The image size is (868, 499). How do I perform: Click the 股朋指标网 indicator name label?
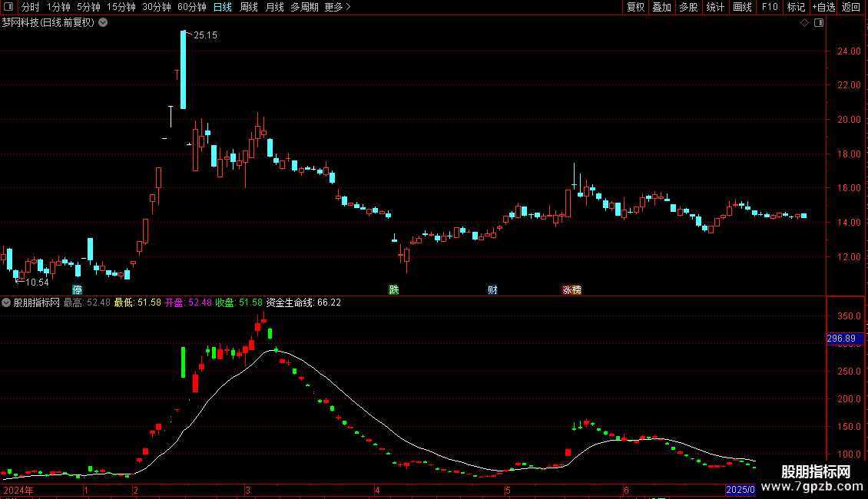[37, 302]
